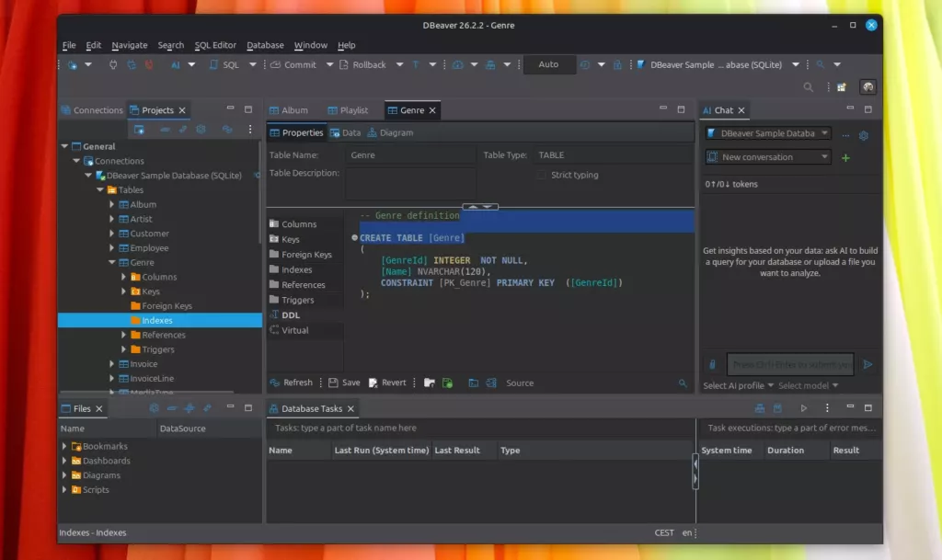
Task: Click the open perspective icon below toolbar
Action: click(842, 87)
